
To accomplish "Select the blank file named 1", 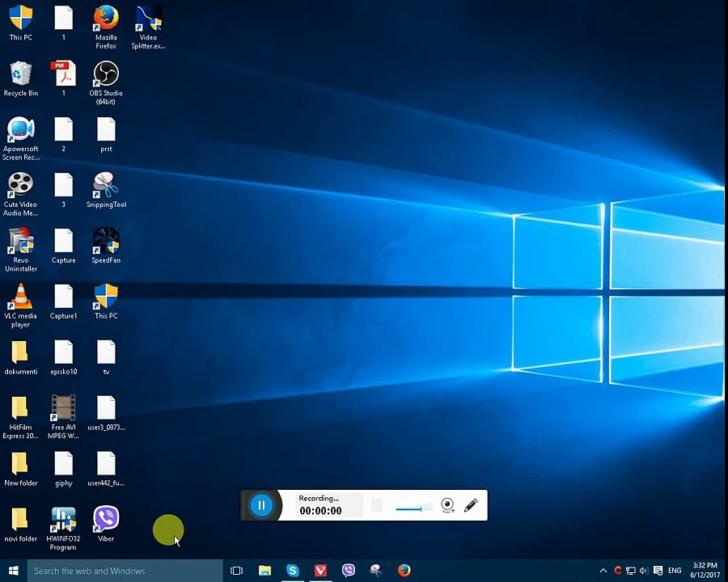I will coord(63,23).
